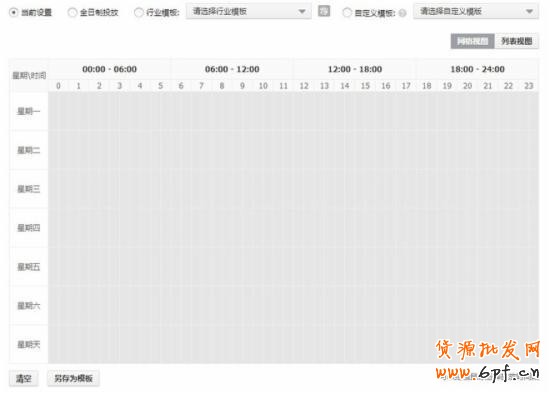Viewport: 550px width, 394px height.
Task: Select the 自定义模板 radio button
Action: pyautogui.click(x=347, y=13)
